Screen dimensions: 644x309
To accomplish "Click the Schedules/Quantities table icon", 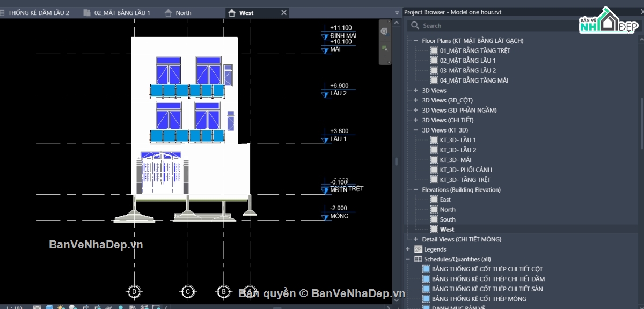I will click(418, 259).
